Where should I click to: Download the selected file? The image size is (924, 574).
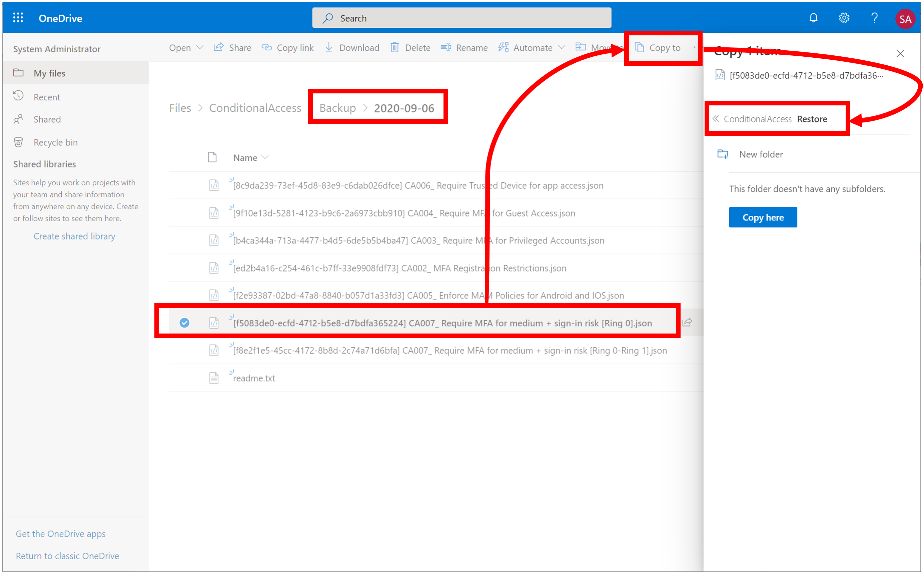[x=352, y=48]
